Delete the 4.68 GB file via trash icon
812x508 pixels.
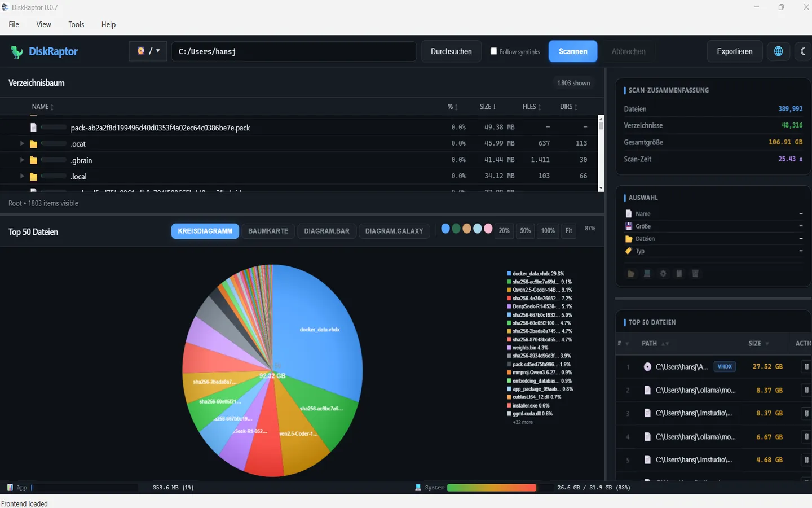[x=806, y=460]
